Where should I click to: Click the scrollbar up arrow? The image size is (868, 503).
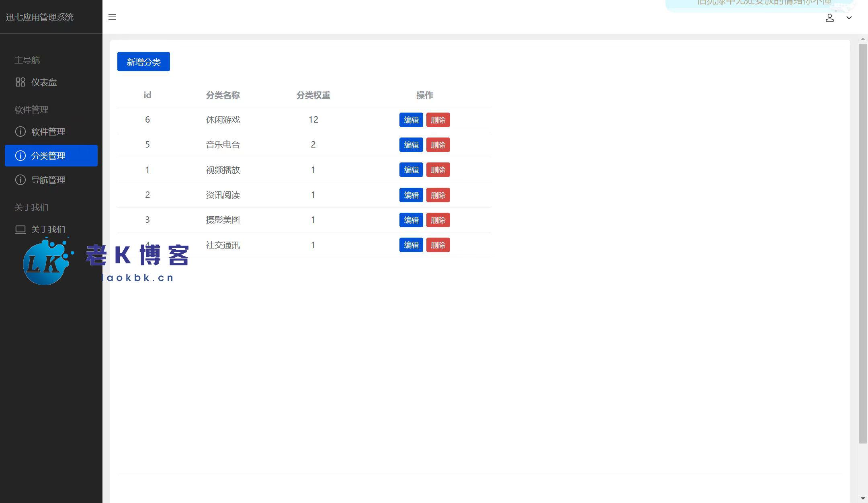coord(863,39)
